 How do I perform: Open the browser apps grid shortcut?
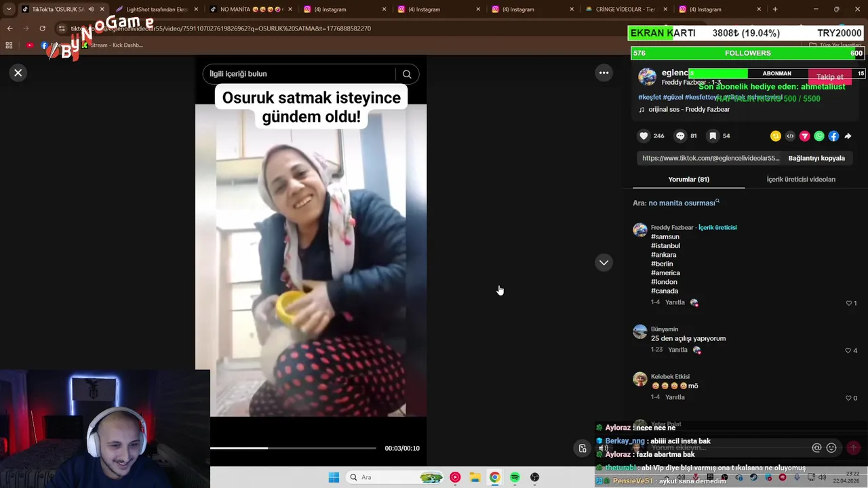(9, 45)
